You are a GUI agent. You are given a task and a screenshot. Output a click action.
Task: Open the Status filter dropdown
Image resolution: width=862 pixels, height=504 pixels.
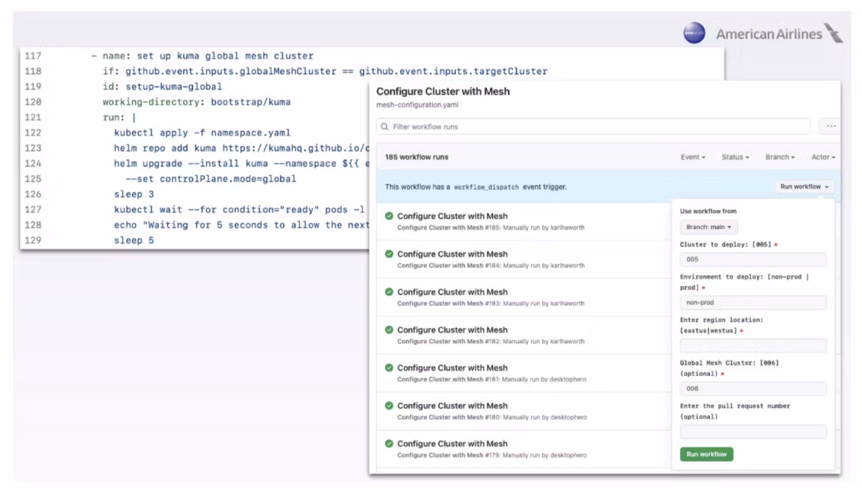pyautogui.click(x=735, y=157)
